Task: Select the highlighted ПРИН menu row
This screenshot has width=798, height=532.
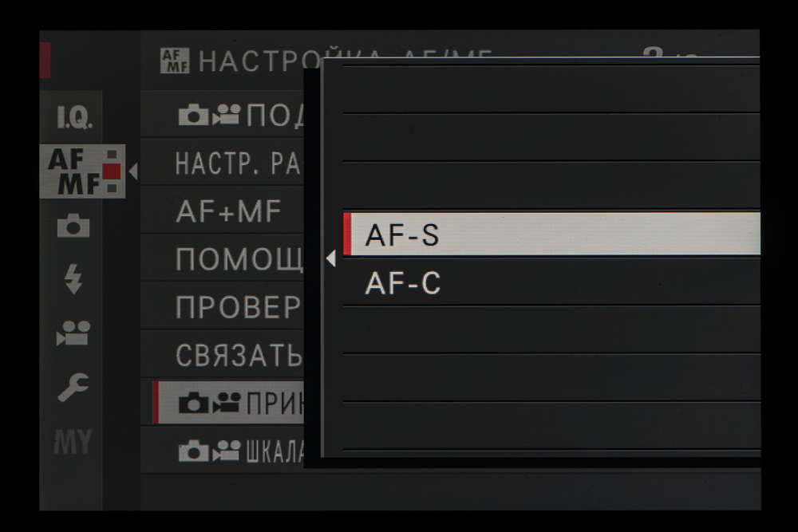Action: [228, 402]
